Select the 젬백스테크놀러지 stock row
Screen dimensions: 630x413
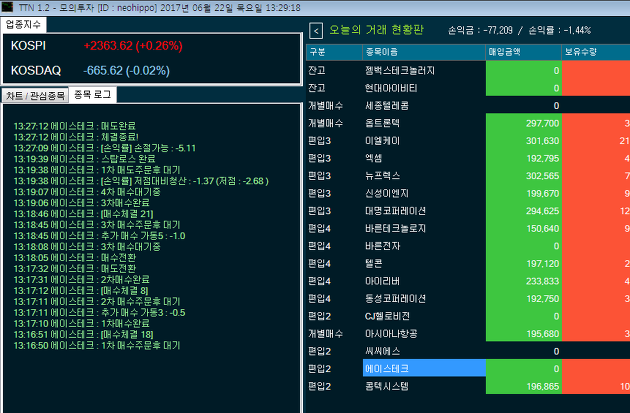(468, 70)
